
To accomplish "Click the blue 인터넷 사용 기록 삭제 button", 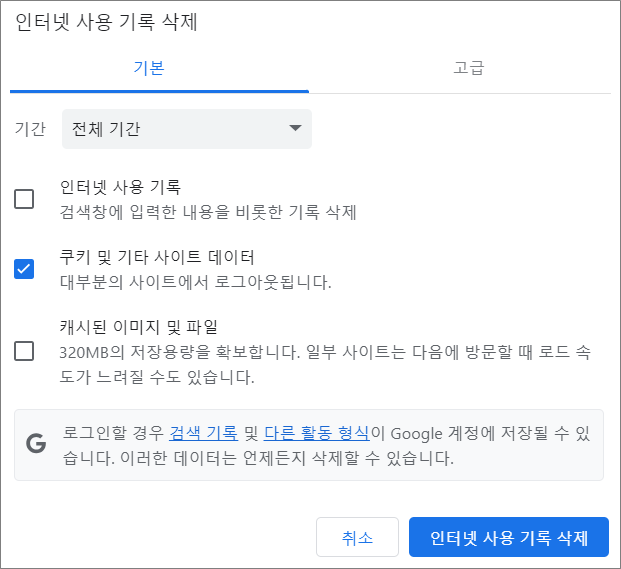I will pyautogui.click(x=509, y=537).
